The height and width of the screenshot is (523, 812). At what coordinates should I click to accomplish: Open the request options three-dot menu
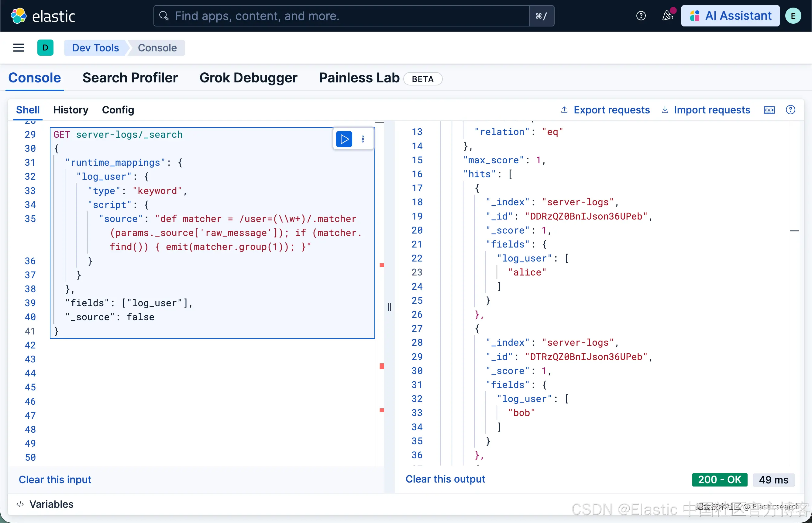[363, 139]
